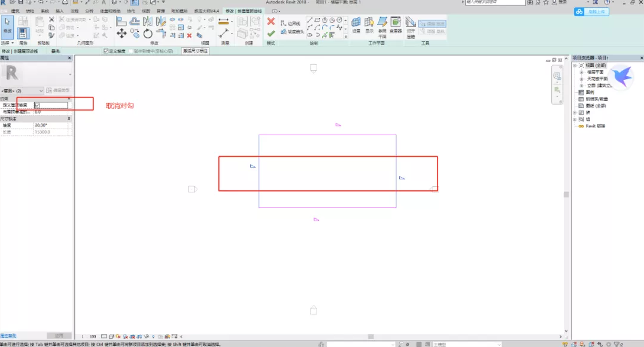This screenshot has height=347, width=644.
Task: Expand Families (族) node in Project Browser
Action: pos(575,112)
